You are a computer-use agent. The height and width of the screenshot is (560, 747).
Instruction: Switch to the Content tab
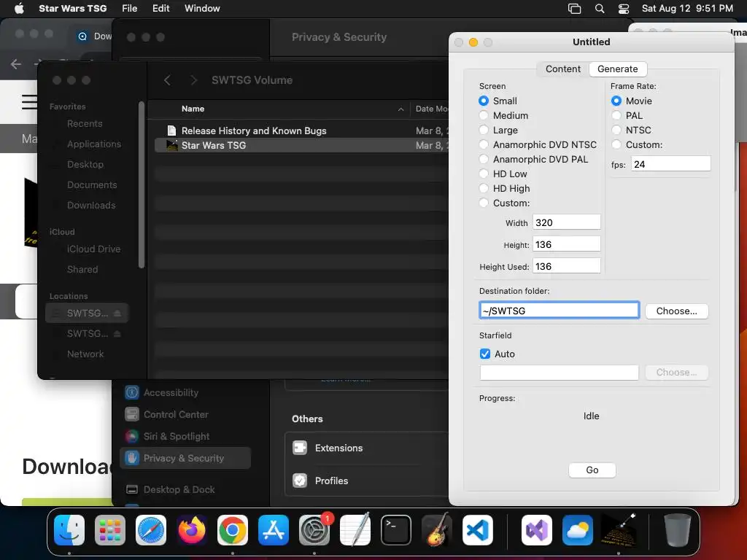[563, 69]
